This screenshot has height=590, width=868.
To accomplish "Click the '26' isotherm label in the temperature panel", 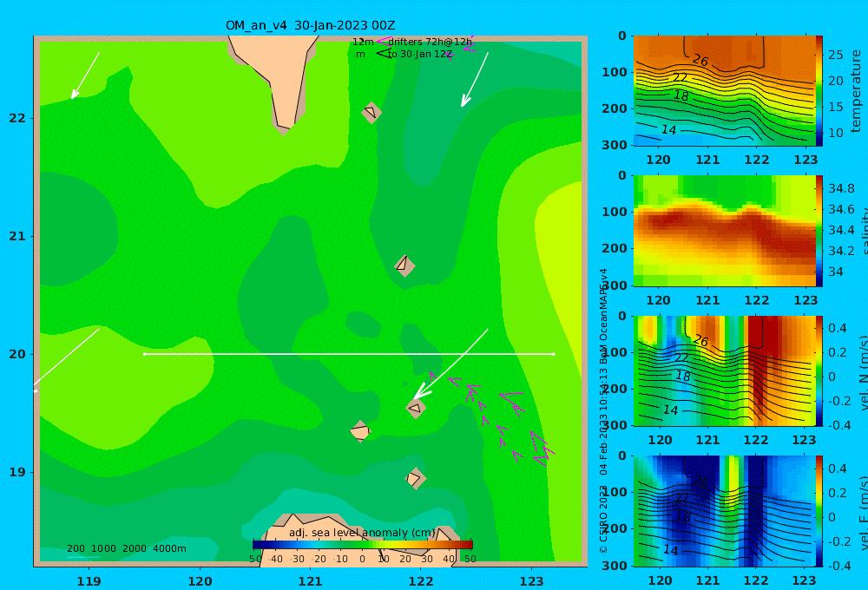I will (700, 61).
